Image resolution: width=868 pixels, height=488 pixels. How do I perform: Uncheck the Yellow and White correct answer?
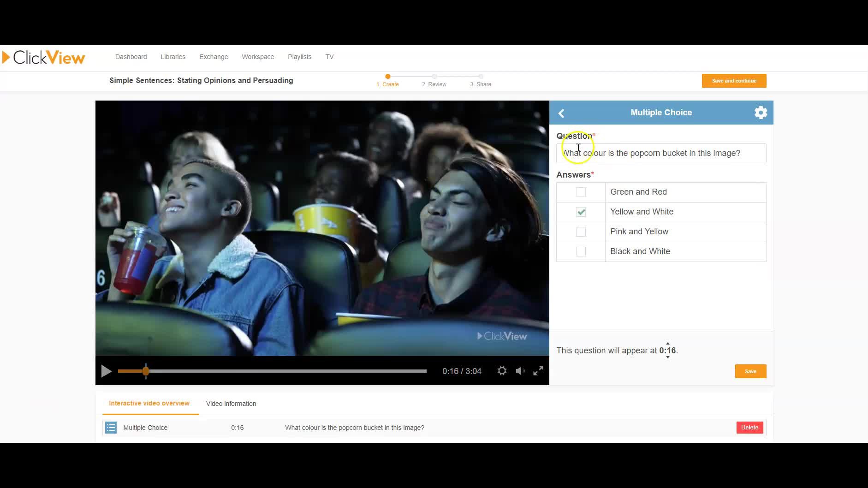point(580,212)
